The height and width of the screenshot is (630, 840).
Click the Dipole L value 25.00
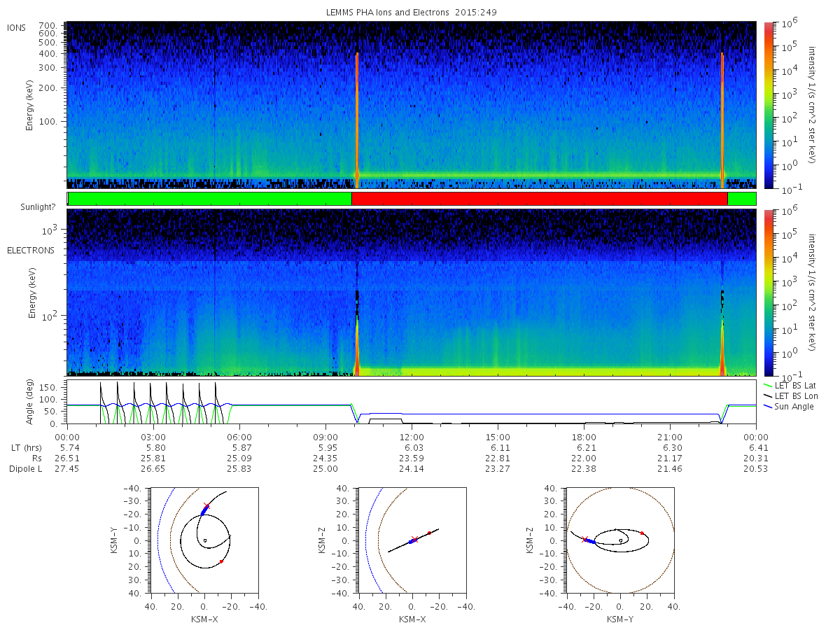point(325,469)
